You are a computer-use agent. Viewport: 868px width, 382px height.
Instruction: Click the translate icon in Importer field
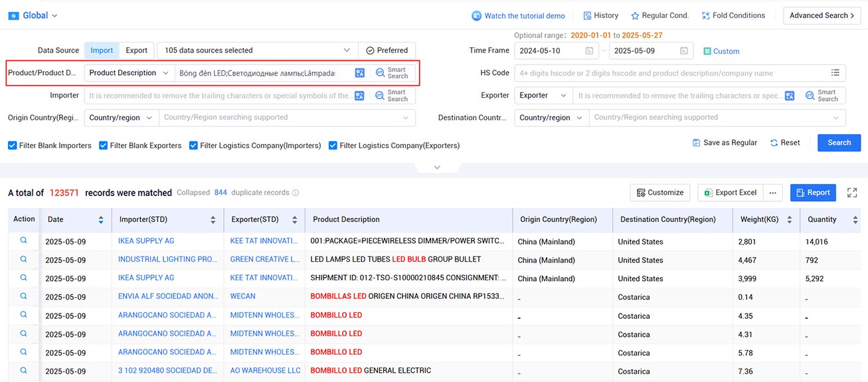point(359,96)
